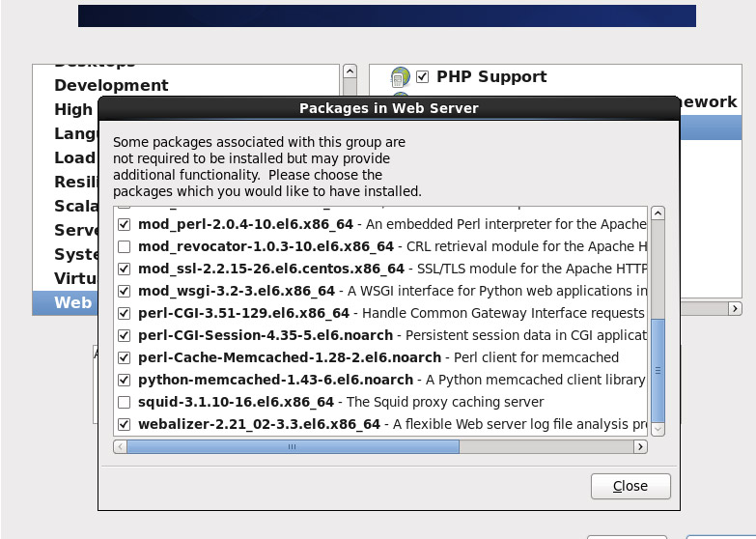756x539 pixels.
Task: Select the mod_perl-2.0.4-10.el6.x86_64 package name
Action: coord(245,225)
